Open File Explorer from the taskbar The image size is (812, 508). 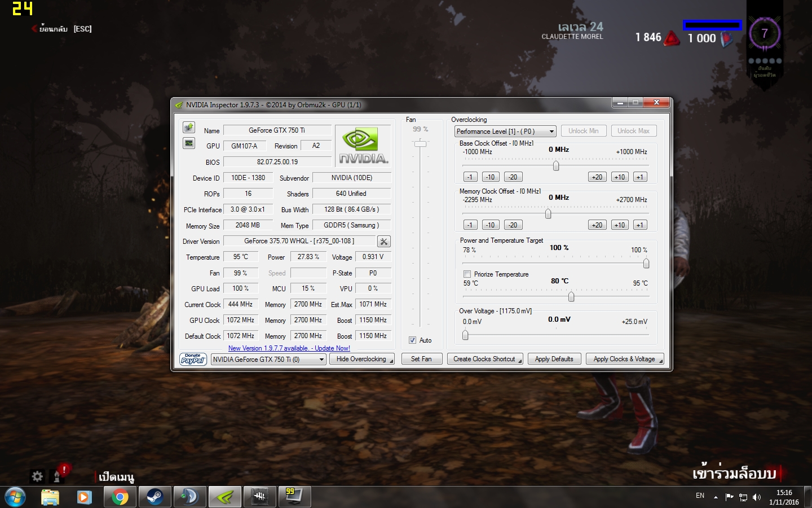(x=50, y=497)
